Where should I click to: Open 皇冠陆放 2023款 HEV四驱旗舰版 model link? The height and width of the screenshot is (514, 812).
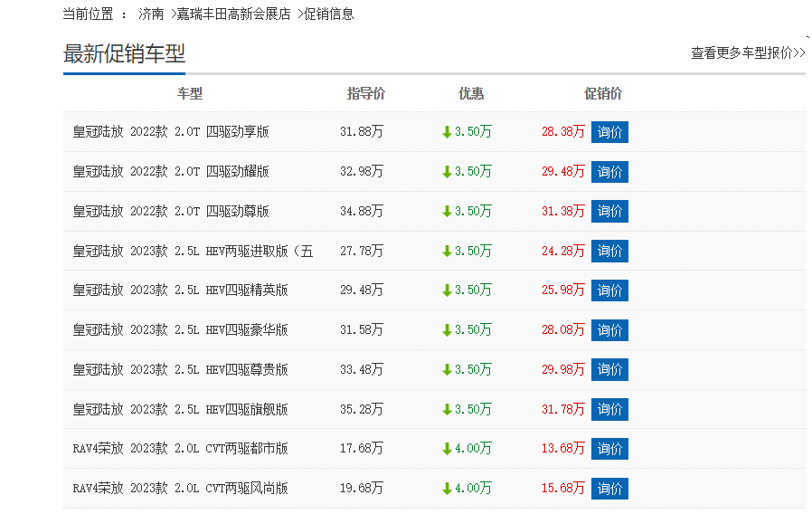click(x=181, y=409)
